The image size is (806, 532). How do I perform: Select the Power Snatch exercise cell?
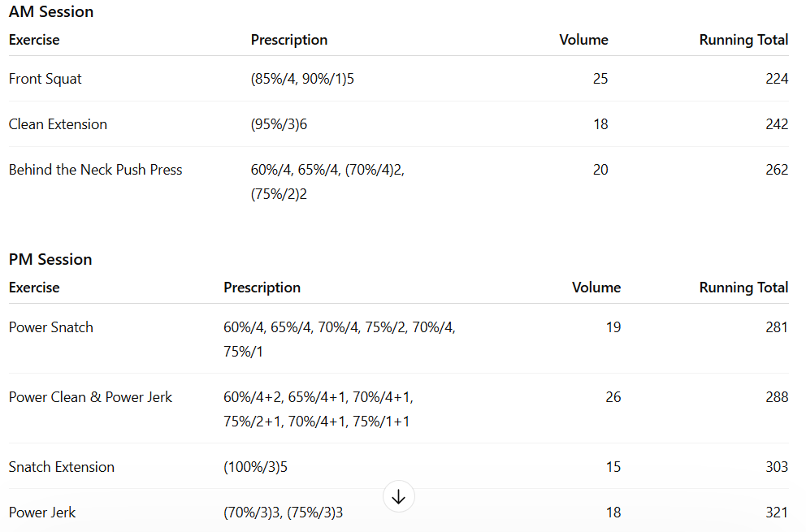pyautogui.click(x=51, y=327)
